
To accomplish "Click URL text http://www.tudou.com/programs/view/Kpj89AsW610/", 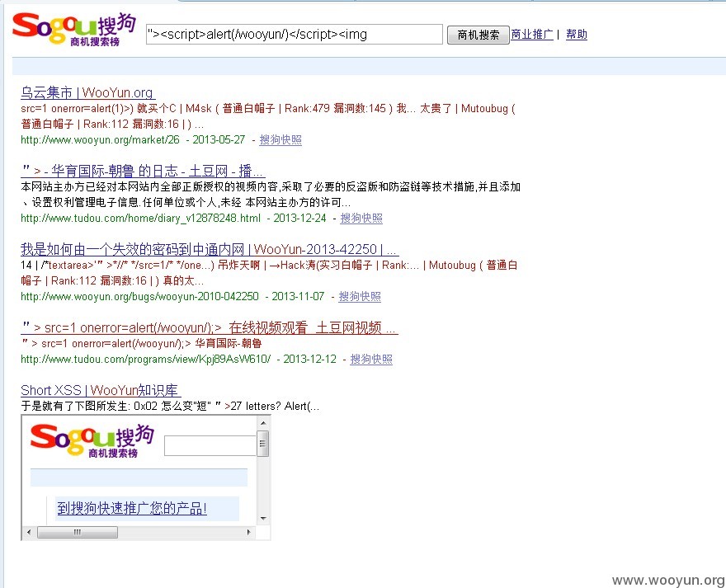I will click(x=146, y=359).
